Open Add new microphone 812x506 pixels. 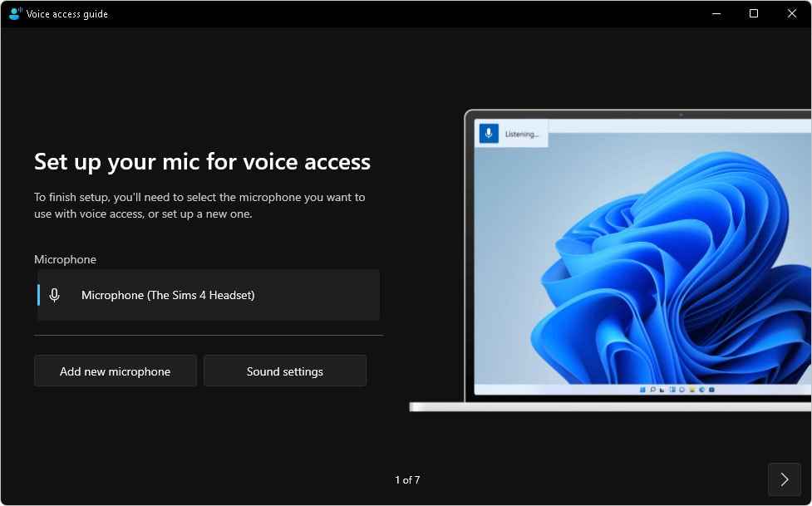coord(116,371)
